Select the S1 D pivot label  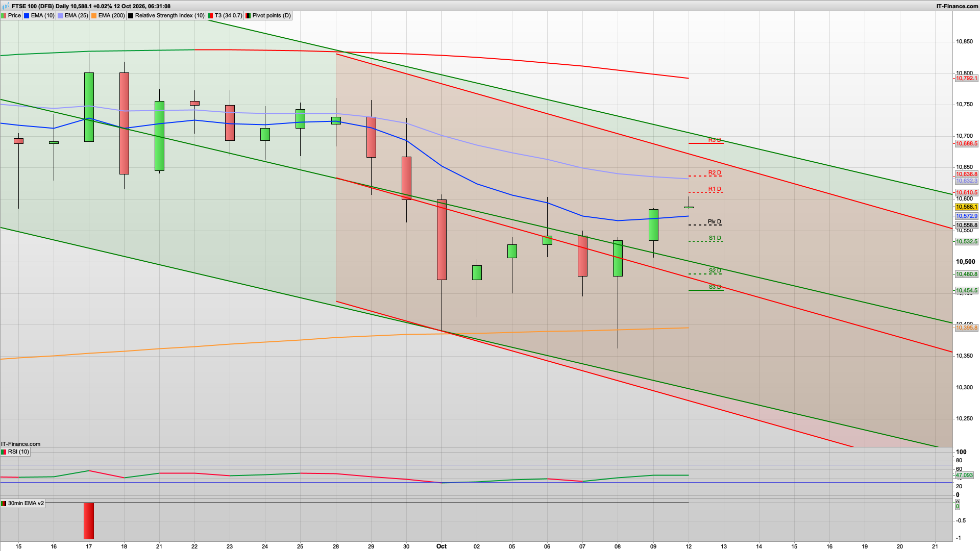tap(715, 238)
